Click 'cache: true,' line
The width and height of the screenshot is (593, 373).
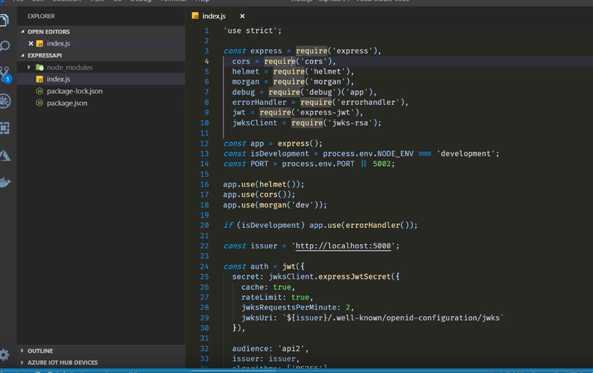coord(268,288)
